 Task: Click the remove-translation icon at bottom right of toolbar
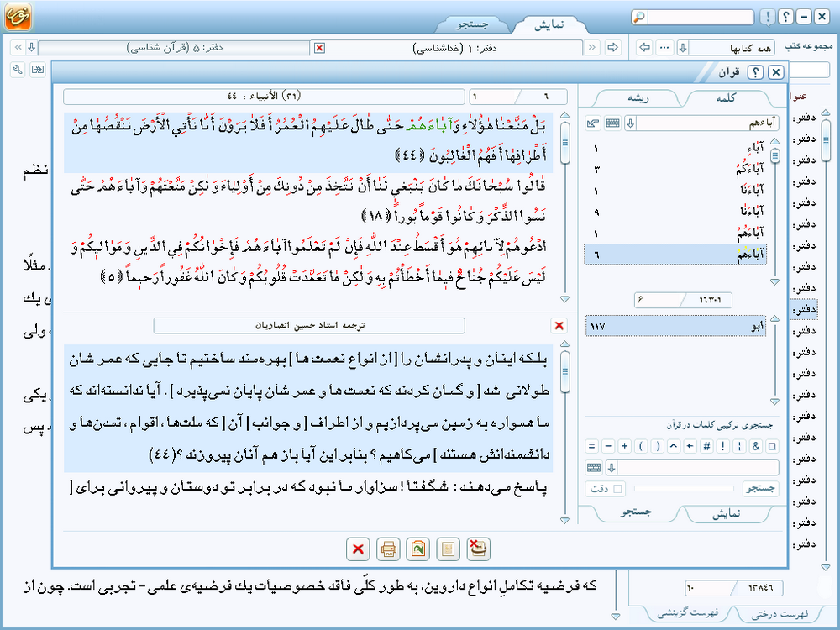[x=478, y=549]
